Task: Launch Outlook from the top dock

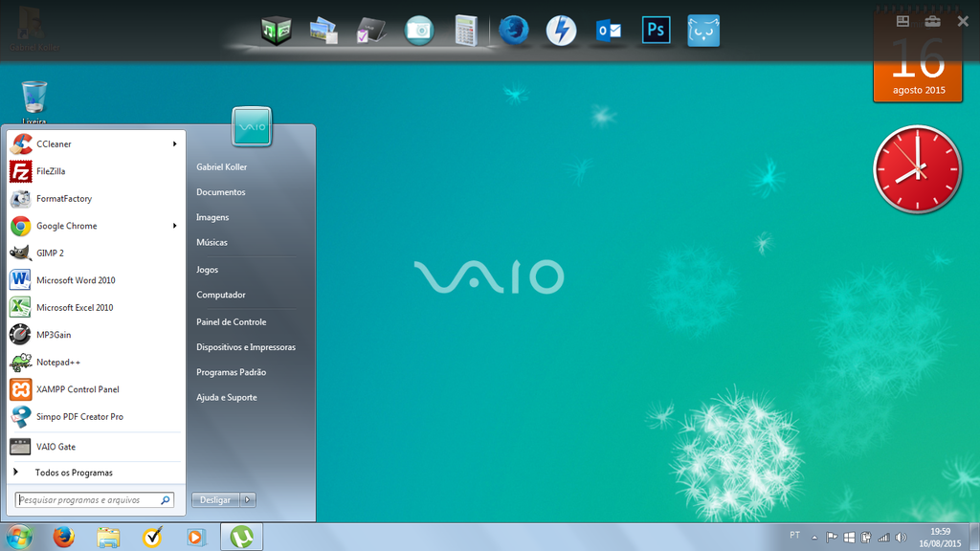Action: pyautogui.click(x=609, y=30)
